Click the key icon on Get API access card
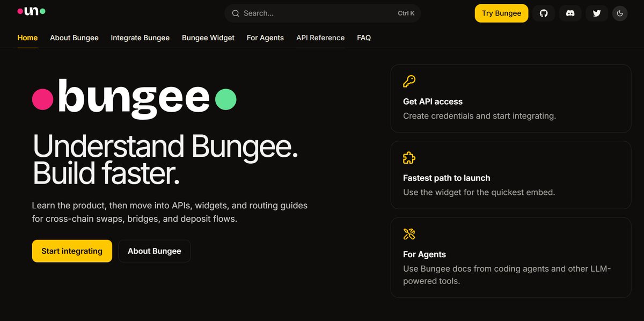644x321 pixels. click(409, 82)
